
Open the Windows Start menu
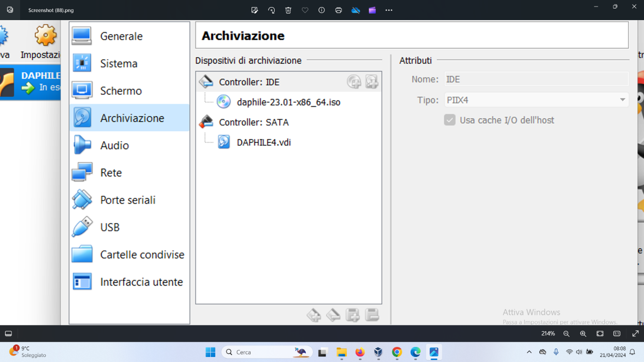pyautogui.click(x=210, y=352)
